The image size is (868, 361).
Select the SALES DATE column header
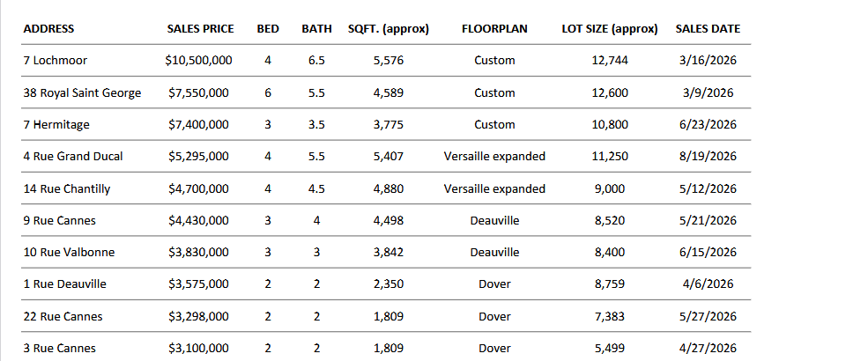tap(708, 29)
